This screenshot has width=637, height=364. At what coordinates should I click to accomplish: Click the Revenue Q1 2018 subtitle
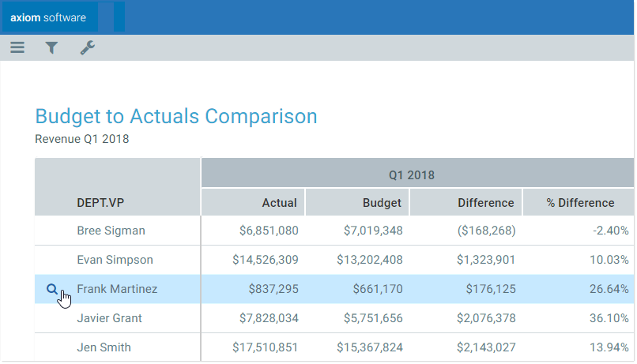pos(82,139)
